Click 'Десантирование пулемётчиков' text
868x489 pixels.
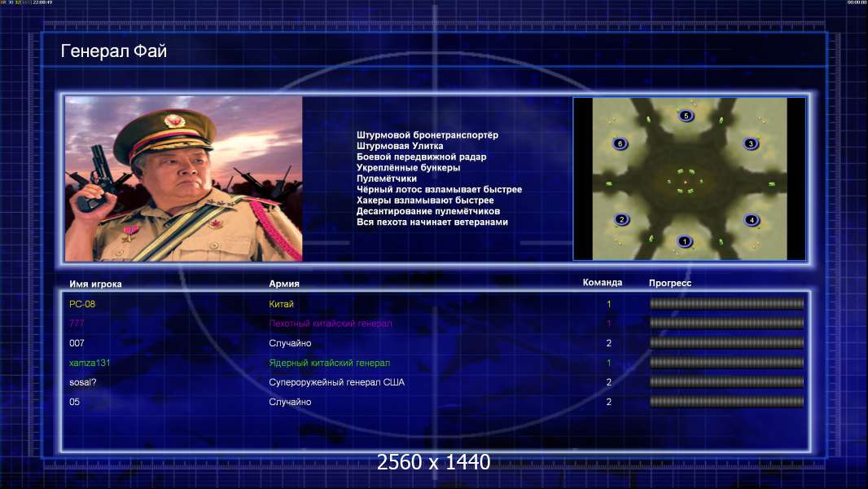tap(428, 211)
